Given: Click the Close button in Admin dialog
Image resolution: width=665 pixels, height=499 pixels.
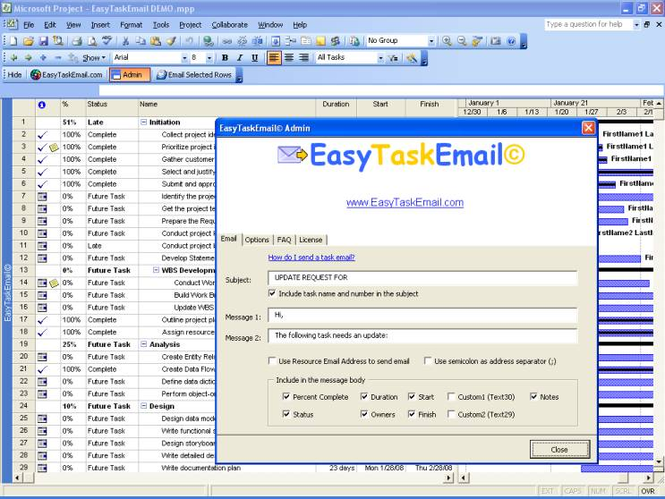Looking at the screenshot, I should tap(559, 449).
